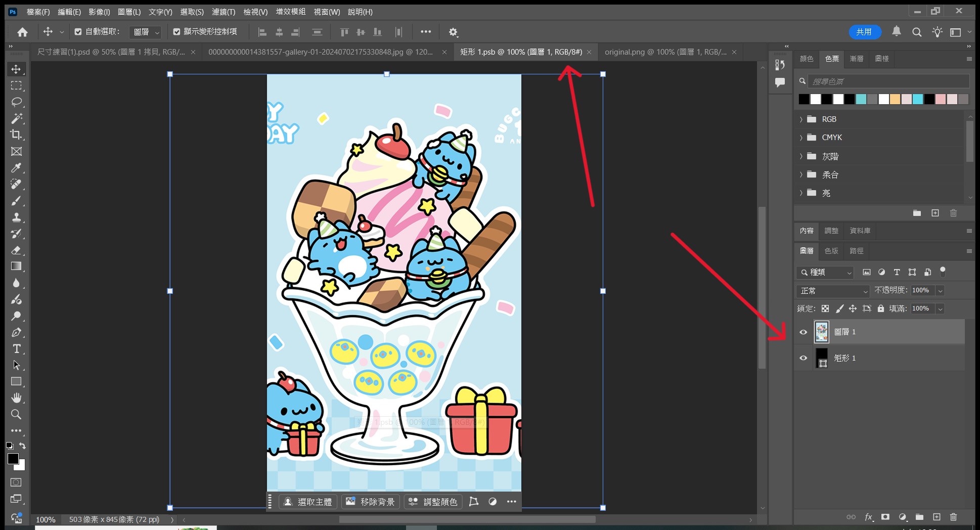The width and height of the screenshot is (980, 530).
Task: Click the 搜尋色票 search field
Action: click(888, 81)
